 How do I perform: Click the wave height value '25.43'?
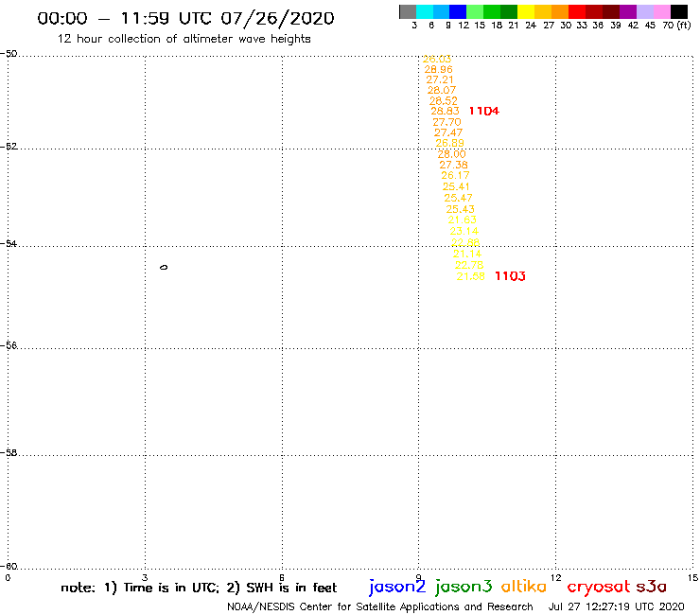pos(461,209)
